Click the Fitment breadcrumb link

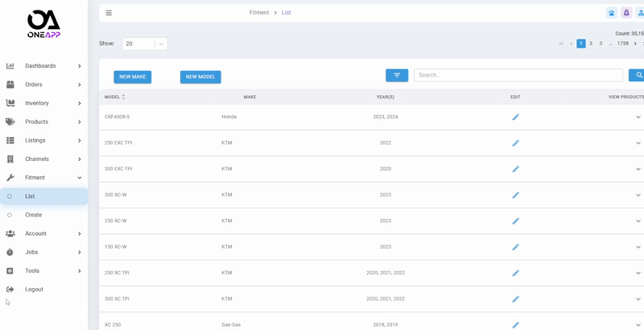click(259, 13)
